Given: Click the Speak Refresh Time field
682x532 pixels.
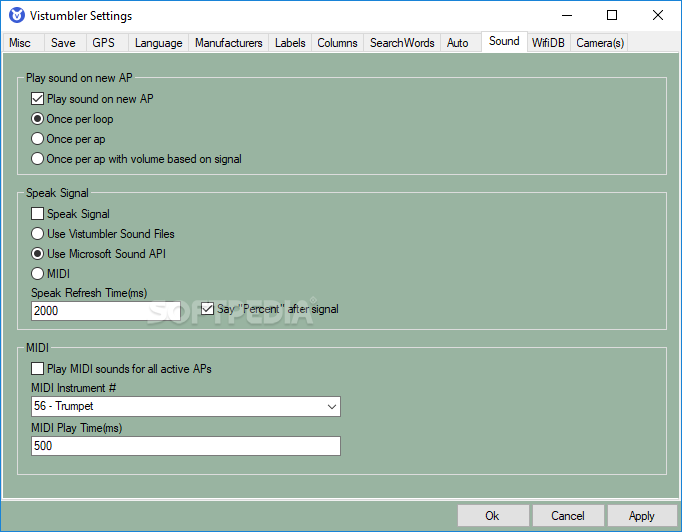Looking at the screenshot, I should (106, 311).
